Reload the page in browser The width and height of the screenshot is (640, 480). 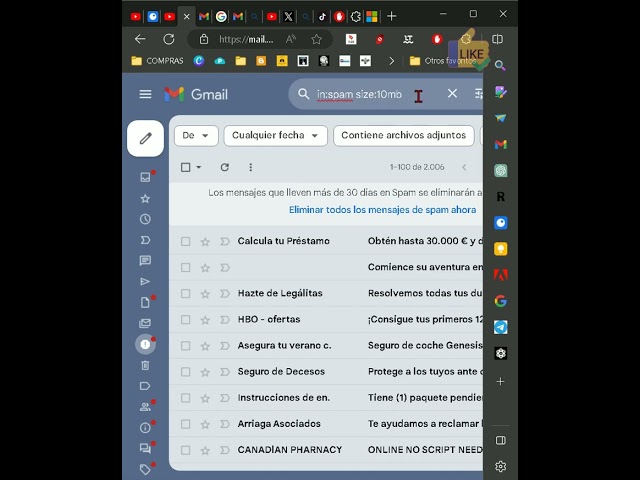tap(169, 39)
